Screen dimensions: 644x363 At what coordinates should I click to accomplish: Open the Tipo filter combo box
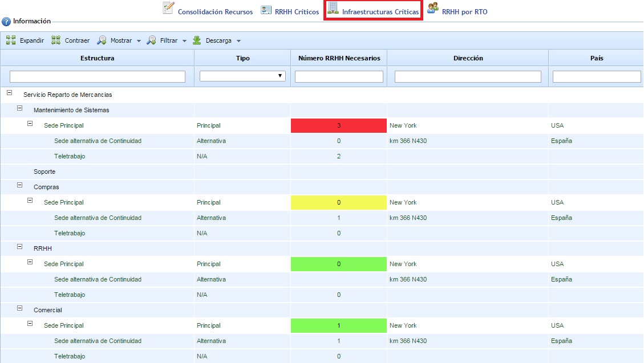[x=242, y=76]
